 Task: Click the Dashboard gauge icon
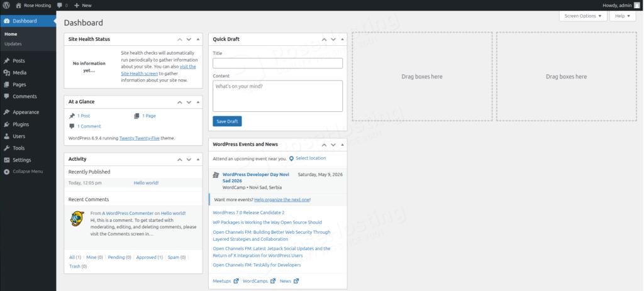pos(6,21)
